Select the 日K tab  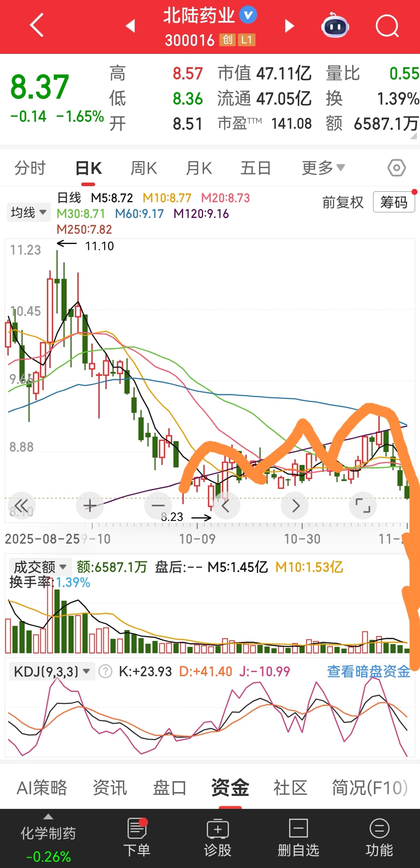pyautogui.click(x=89, y=168)
